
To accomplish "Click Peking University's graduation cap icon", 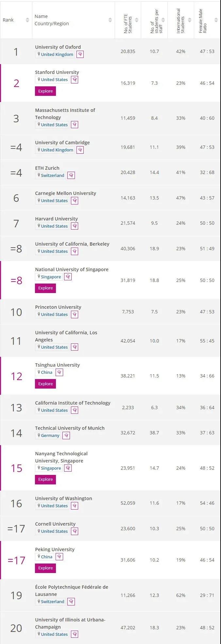I will coord(59,557).
